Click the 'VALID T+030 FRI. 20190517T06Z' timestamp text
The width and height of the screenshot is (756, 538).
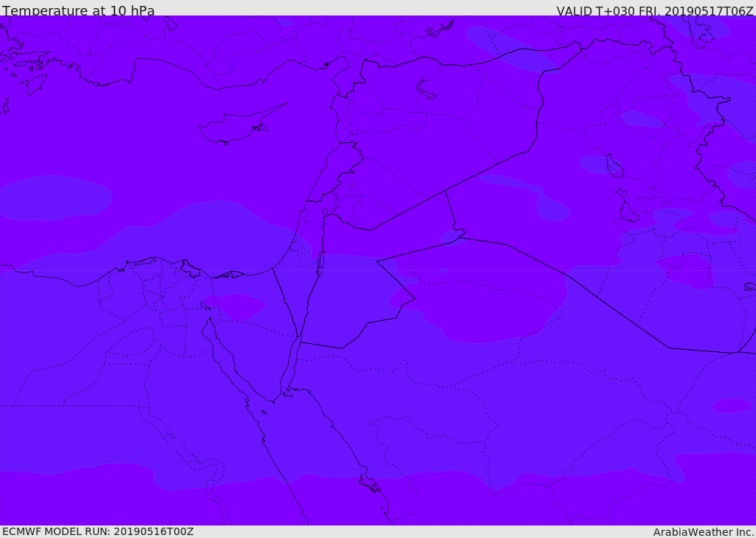655,10
